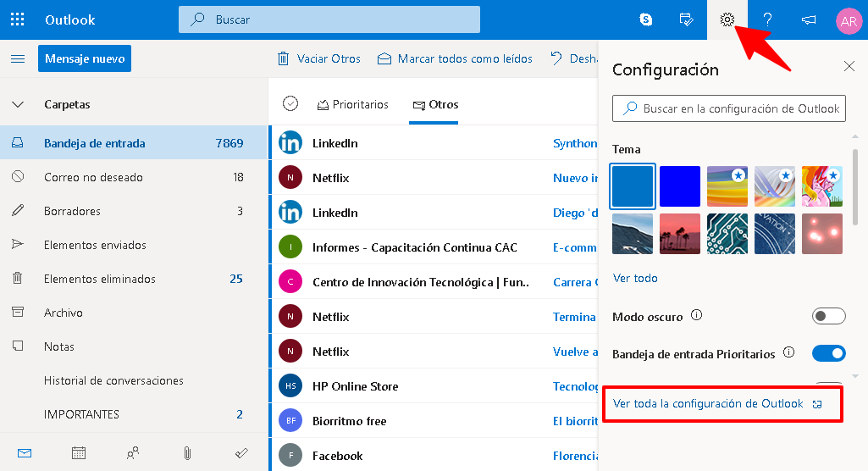
Task: Close the Configuración panel
Action: pos(849,66)
